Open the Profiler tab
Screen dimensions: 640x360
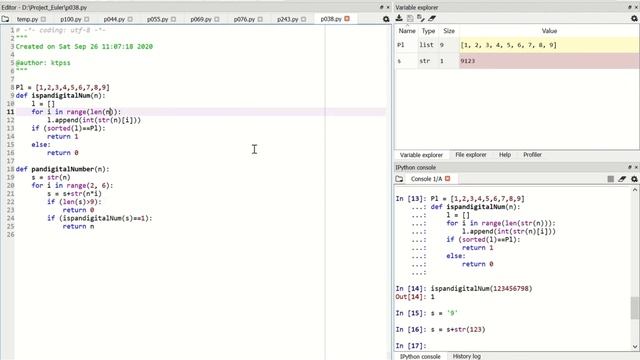(x=532, y=155)
